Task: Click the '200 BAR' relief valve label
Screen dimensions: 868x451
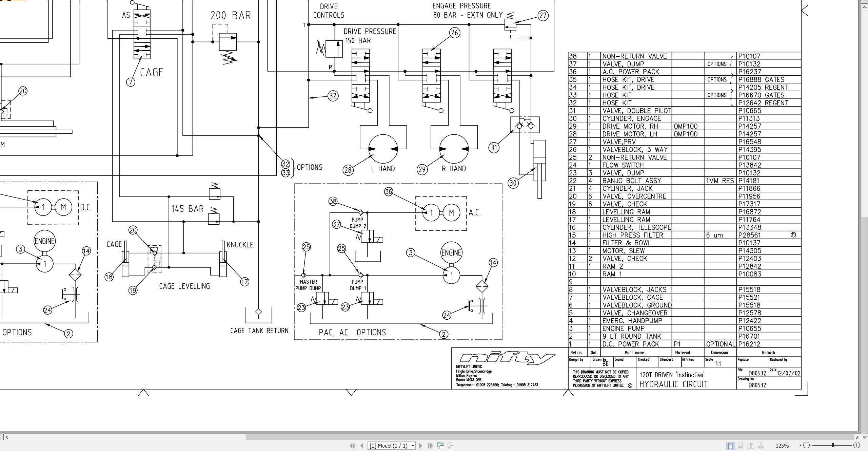Action: pyautogui.click(x=231, y=16)
